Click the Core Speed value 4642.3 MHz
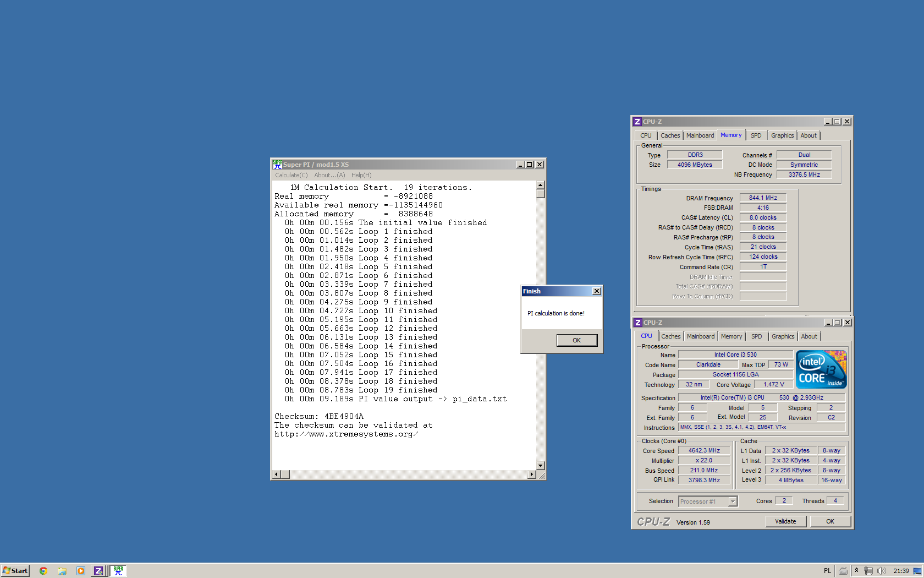Image resolution: width=924 pixels, height=578 pixels. (704, 451)
